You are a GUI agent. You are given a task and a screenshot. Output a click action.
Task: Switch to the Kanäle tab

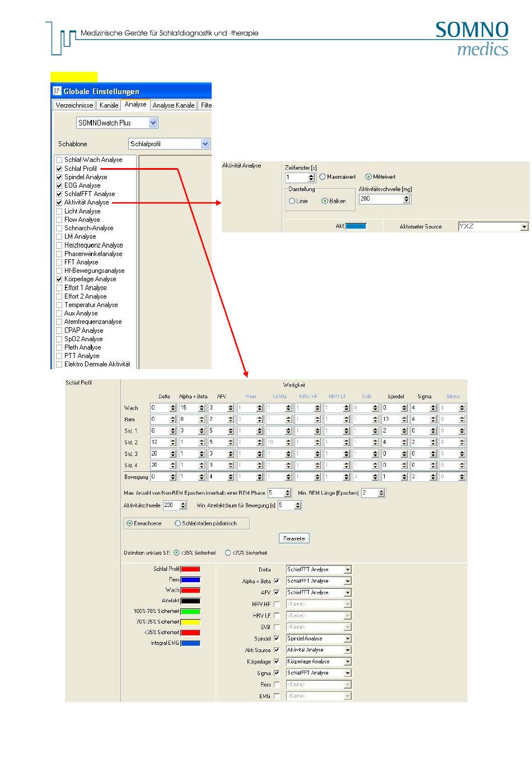pos(109,105)
